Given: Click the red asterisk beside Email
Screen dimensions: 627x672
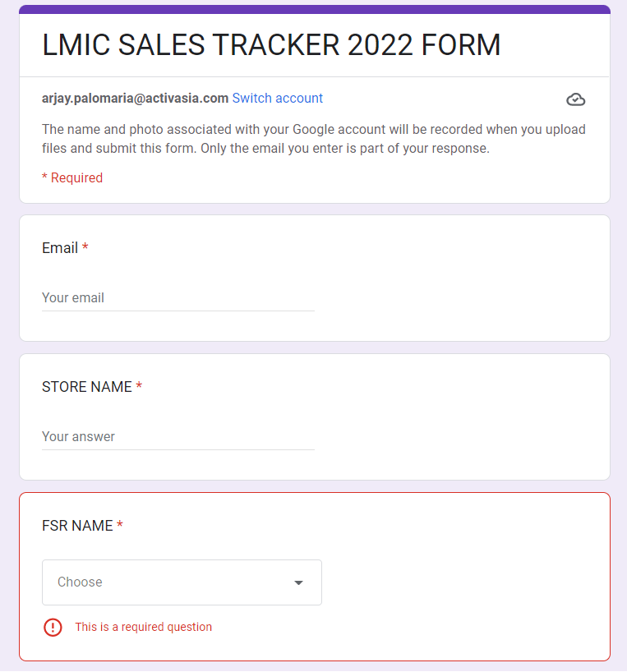Looking at the screenshot, I should point(85,248).
